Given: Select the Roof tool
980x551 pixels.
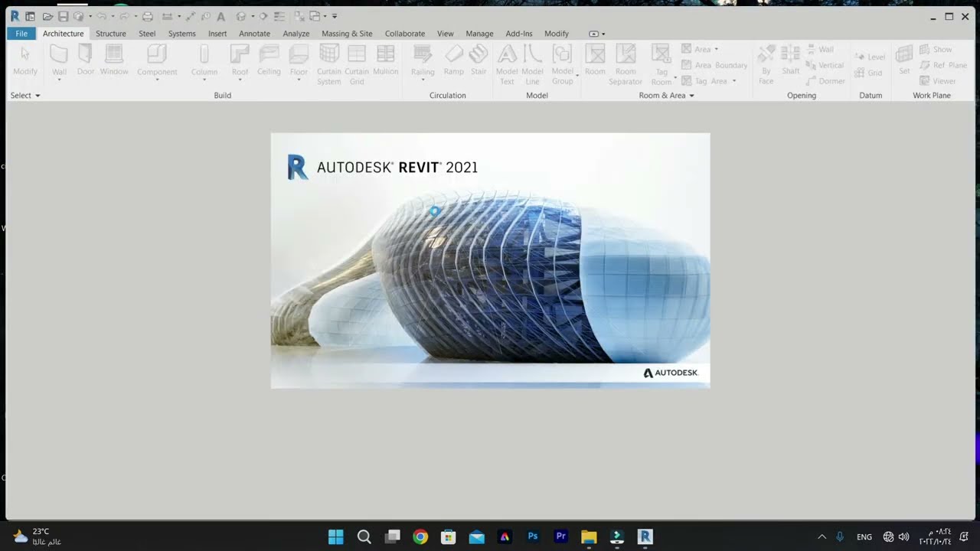Looking at the screenshot, I should pos(240,61).
